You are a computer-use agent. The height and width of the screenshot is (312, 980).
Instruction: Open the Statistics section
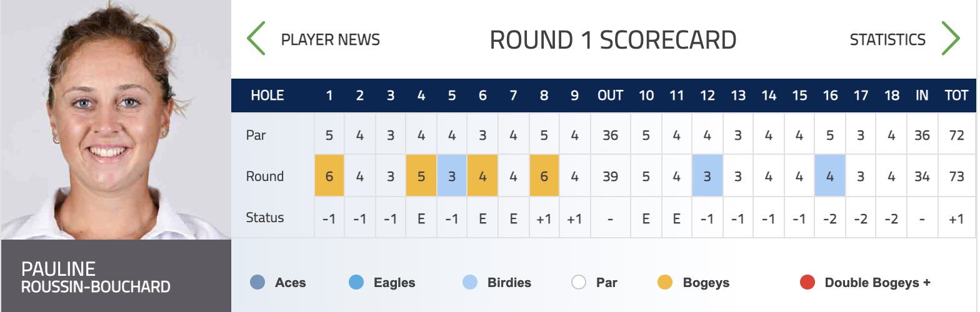click(887, 39)
